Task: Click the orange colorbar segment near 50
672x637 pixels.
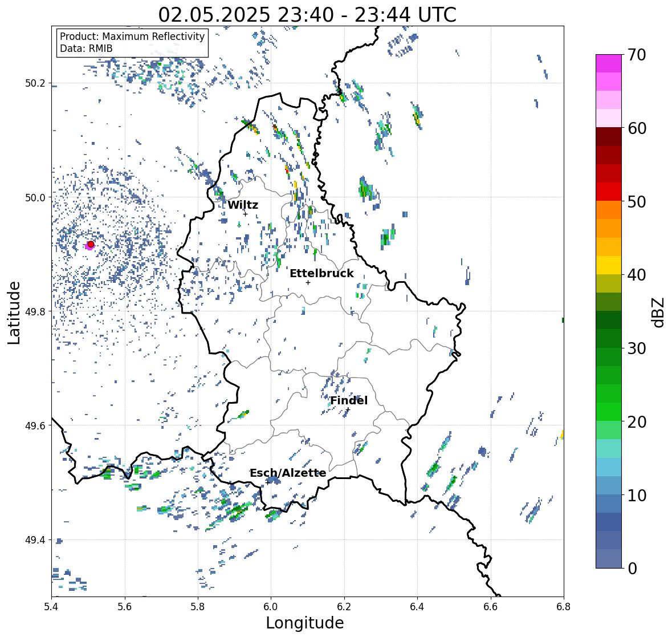Action: [x=609, y=210]
